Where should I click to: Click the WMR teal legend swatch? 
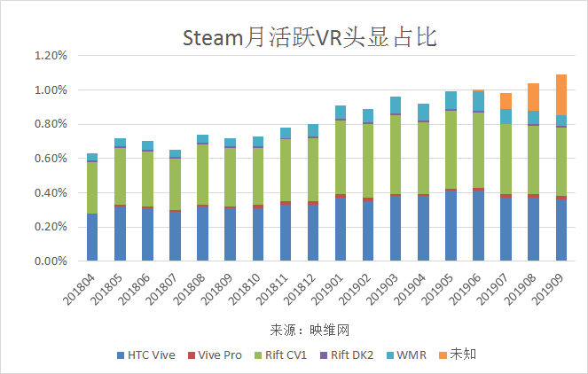tap(391, 356)
